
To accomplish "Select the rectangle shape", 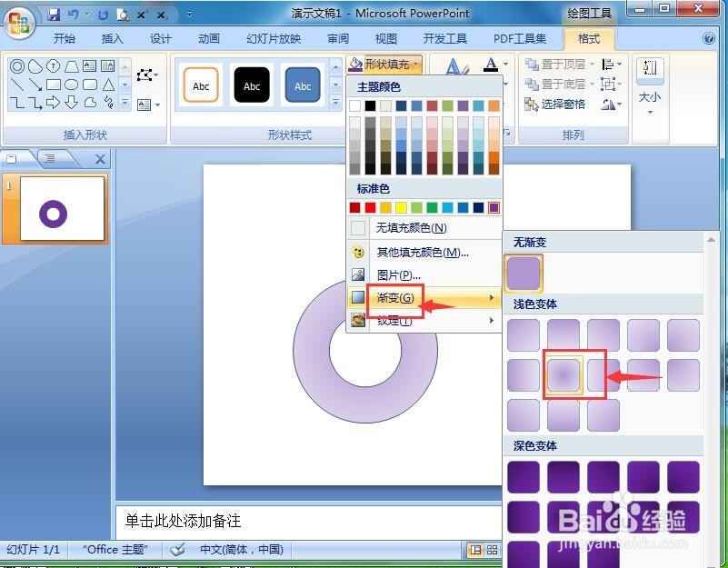I will pyautogui.click(x=54, y=85).
